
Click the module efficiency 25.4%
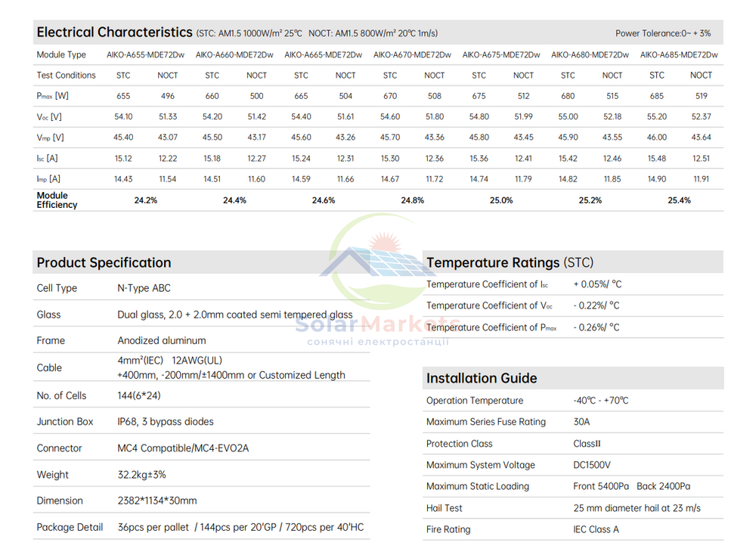coord(680,200)
